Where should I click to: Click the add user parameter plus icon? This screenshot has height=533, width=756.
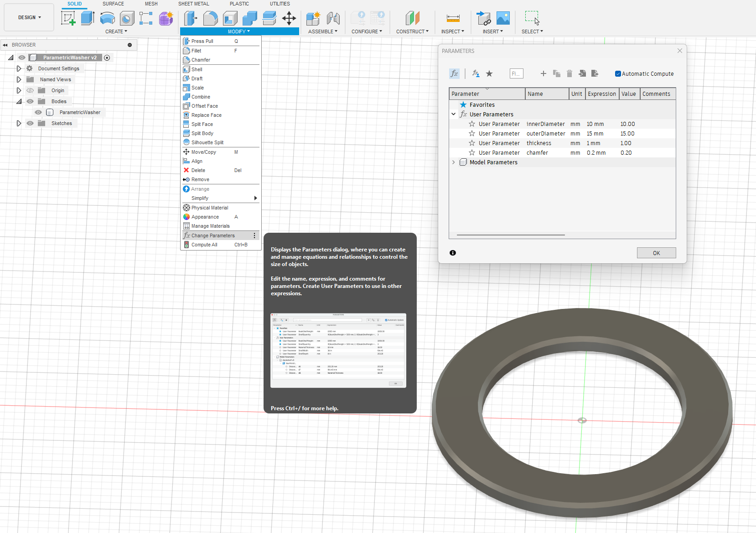point(543,73)
